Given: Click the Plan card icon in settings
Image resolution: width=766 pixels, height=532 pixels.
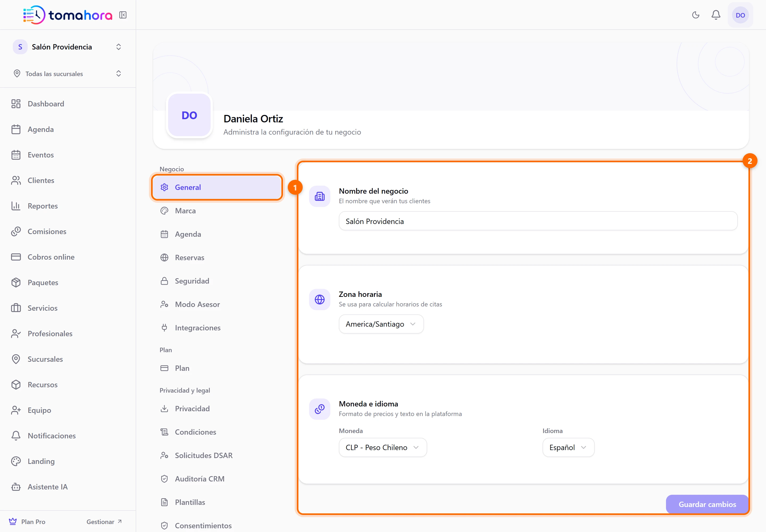Looking at the screenshot, I should [164, 368].
